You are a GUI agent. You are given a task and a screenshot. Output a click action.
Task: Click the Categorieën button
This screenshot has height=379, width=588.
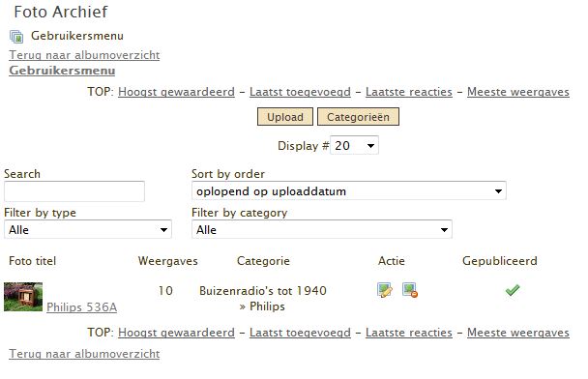tap(358, 117)
